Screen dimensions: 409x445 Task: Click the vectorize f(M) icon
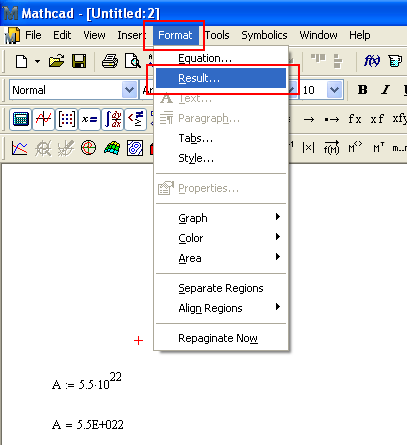pyautogui.click(x=331, y=147)
